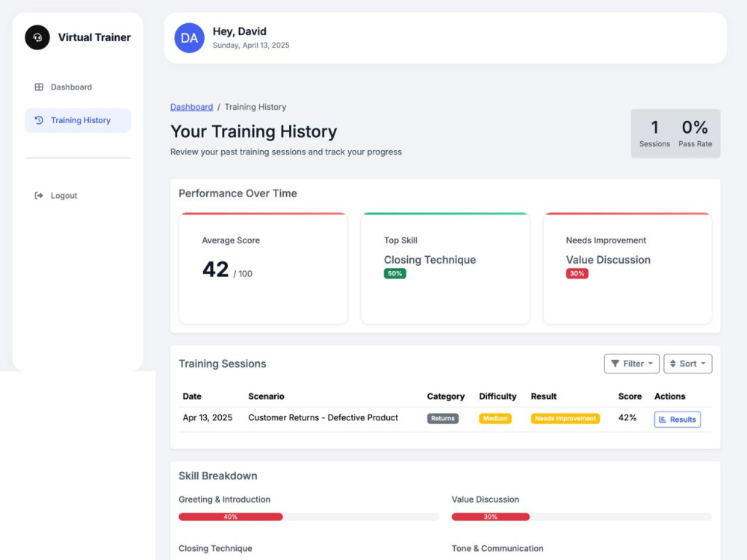Image resolution: width=747 pixels, height=560 pixels.
Task: Click the Apr 13, 2025 date cell
Action: 207,417
